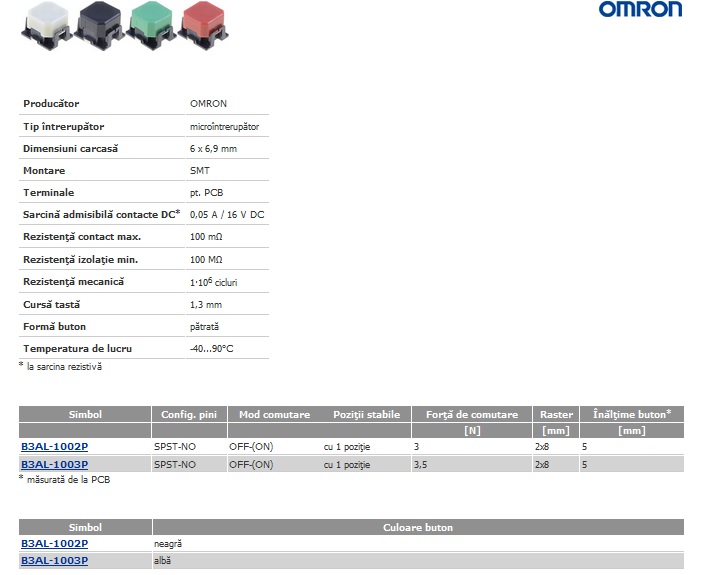The width and height of the screenshot is (714, 575).
Task: Select the pt. PCB value
Action: tap(206, 193)
